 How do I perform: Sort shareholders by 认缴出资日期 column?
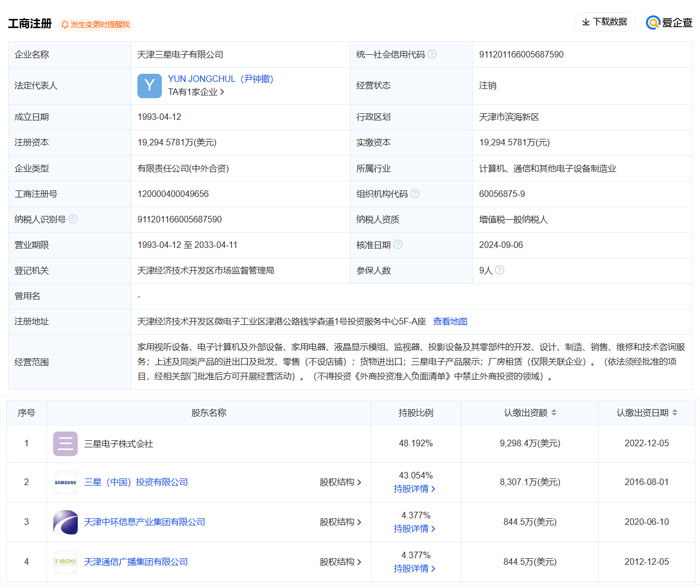[x=675, y=413]
